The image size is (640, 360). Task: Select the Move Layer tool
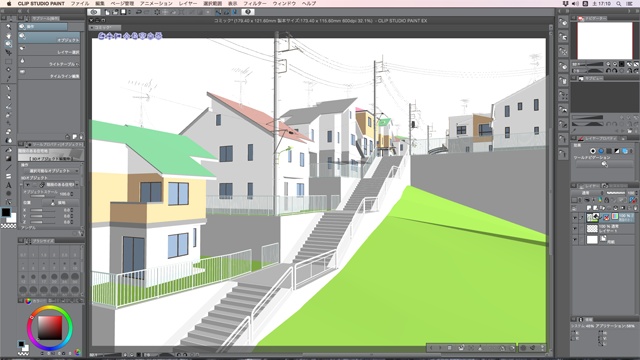[8, 53]
